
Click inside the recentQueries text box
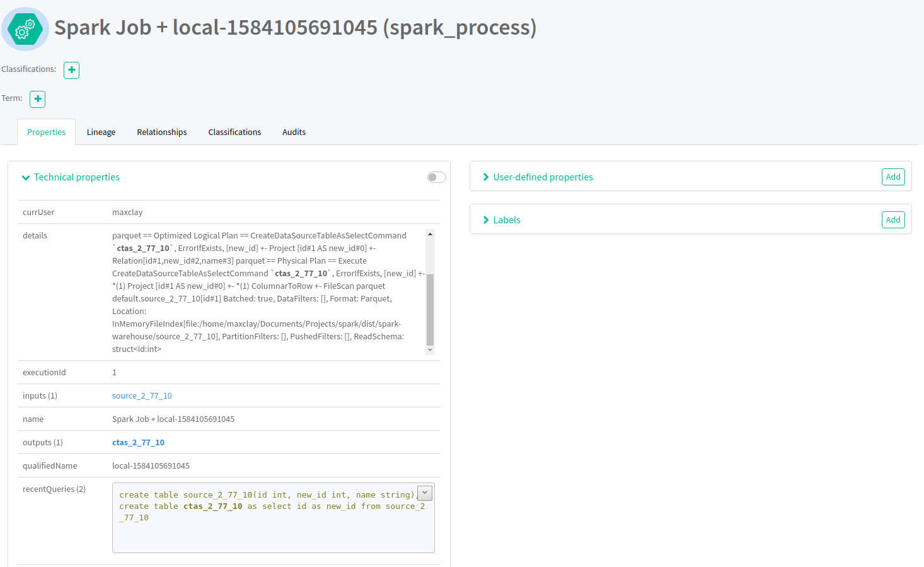274,518
